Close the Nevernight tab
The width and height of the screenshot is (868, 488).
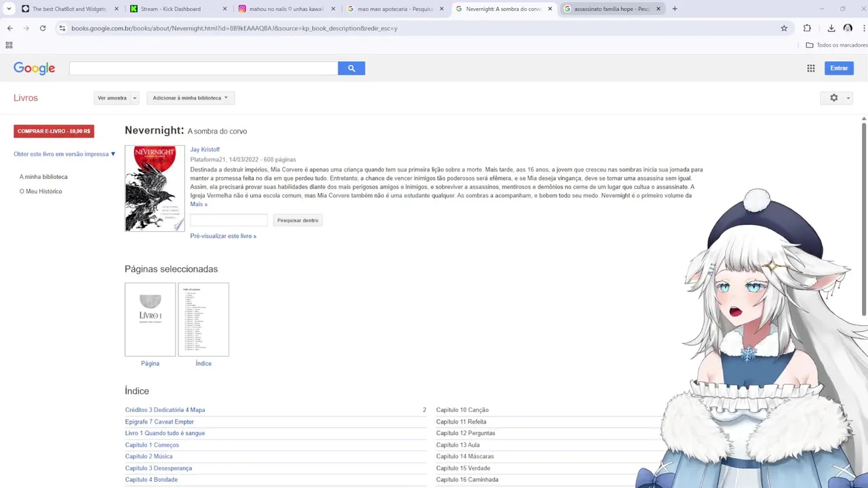[550, 9]
